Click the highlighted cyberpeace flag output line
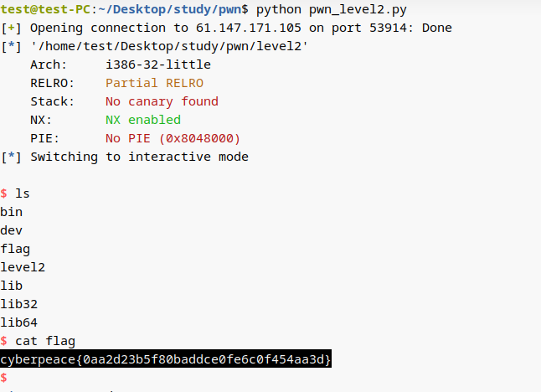The width and height of the screenshot is (541, 392). (x=166, y=359)
